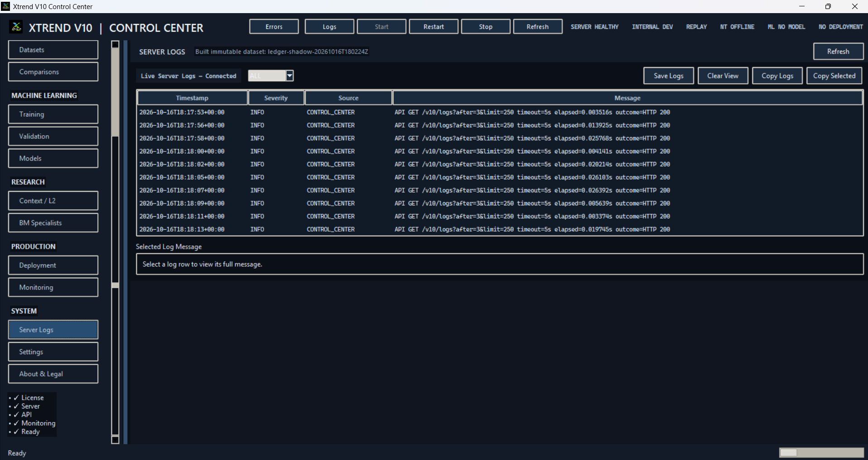
Task: Click the Source column header
Action: point(348,98)
